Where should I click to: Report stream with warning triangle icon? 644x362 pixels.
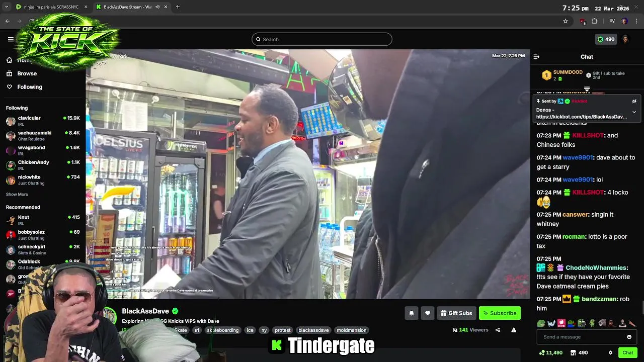click(514, 330)
